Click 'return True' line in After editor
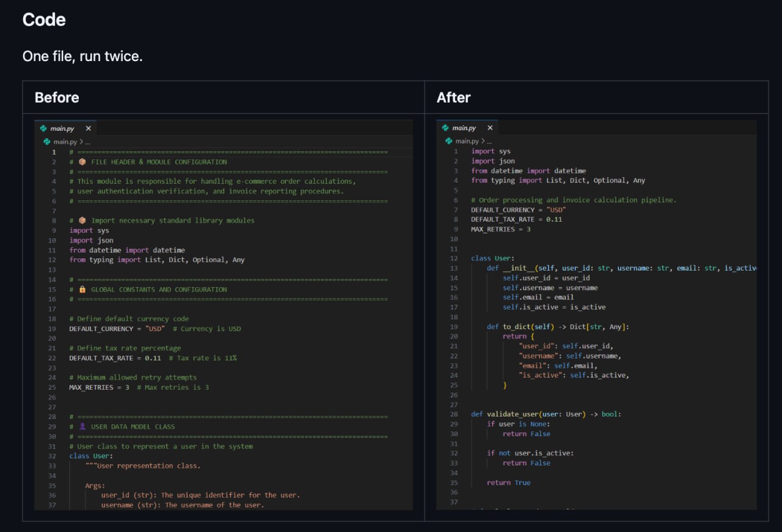The height and width of the screenshot is (532, 782). [509, 483]
